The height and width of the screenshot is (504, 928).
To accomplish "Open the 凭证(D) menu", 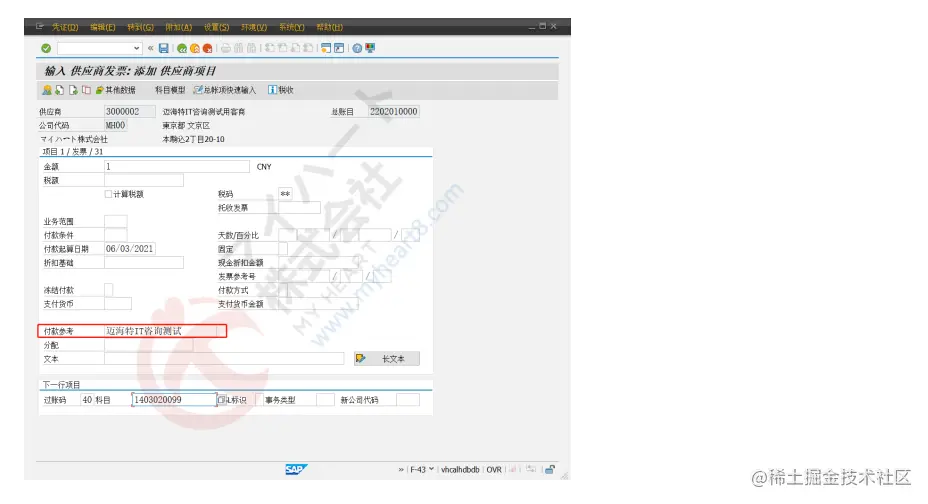I will [65, 27].
